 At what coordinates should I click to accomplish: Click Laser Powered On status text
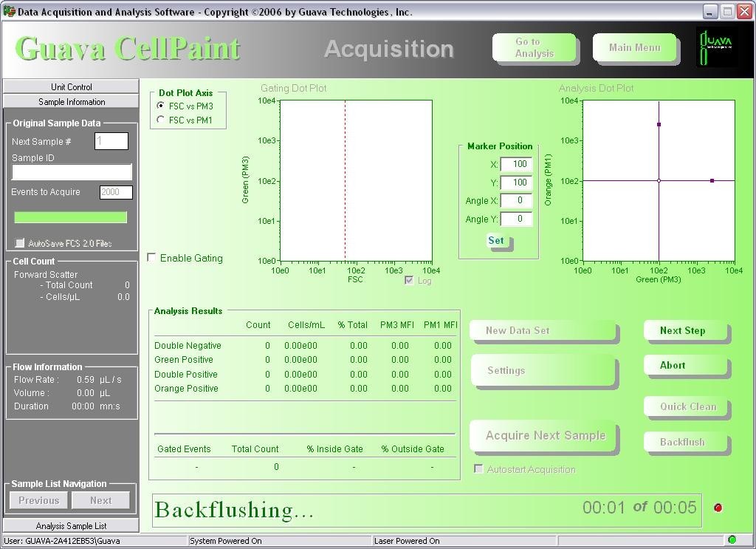[407, 541]
